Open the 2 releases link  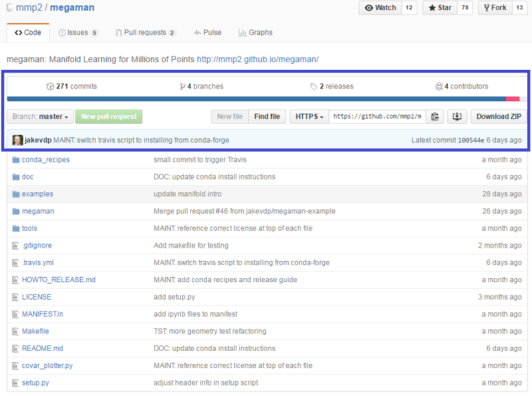pos(332,87)
